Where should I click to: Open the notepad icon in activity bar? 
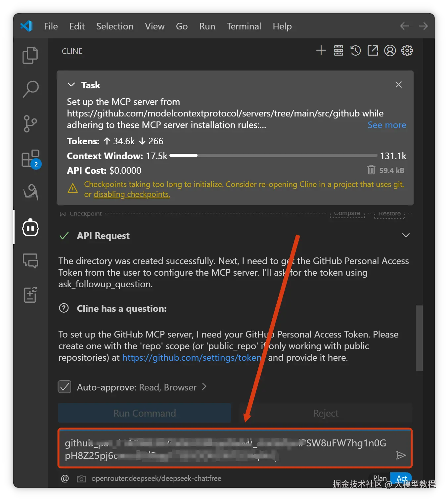[30, 295]
